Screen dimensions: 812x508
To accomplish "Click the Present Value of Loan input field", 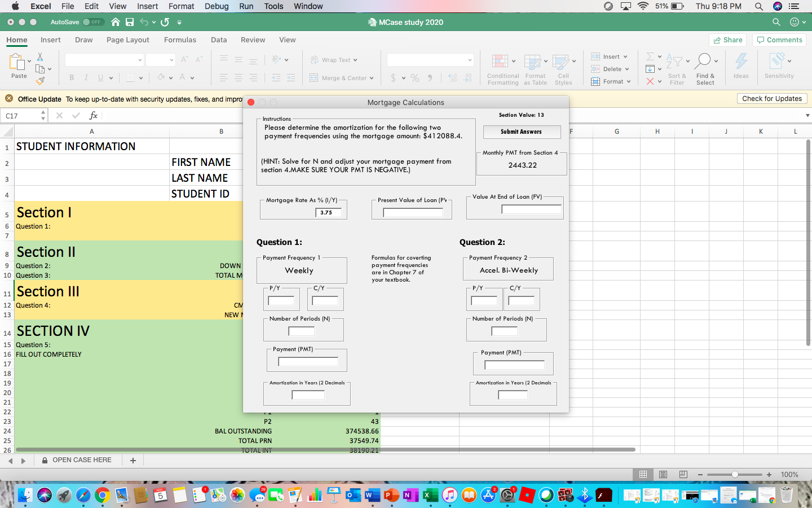I will 413,213.
